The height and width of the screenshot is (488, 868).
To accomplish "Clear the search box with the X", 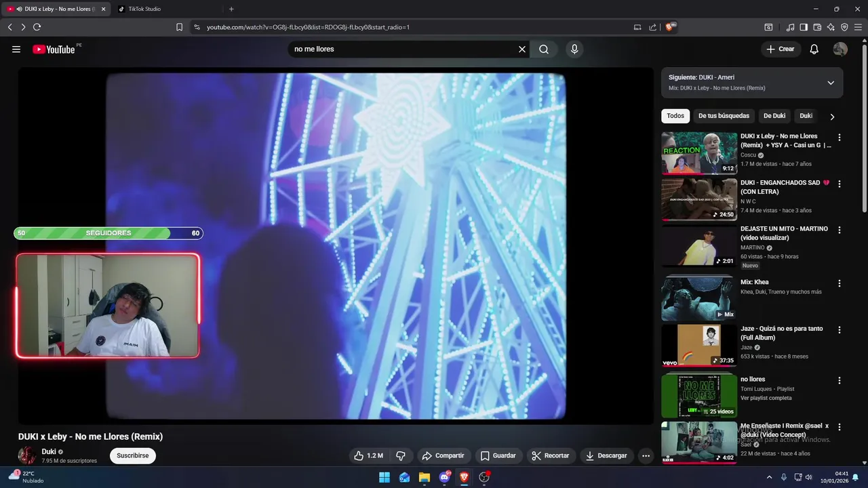I will 522,49.
